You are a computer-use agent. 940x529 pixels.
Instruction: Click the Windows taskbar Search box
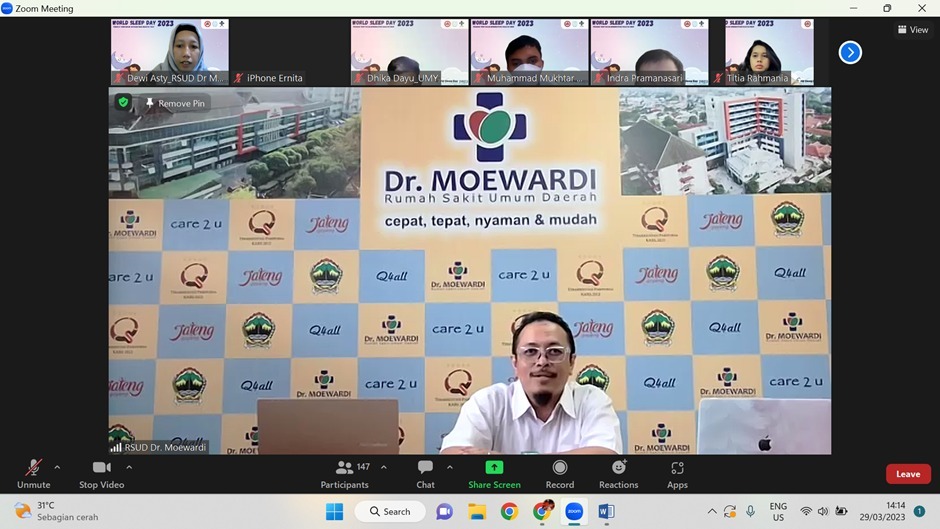tap(389, 511)
